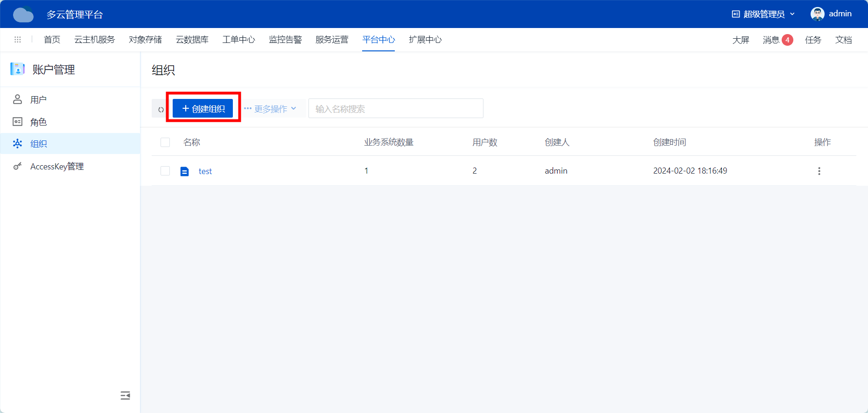The height and width of the screenshot is (413, 868).
Task: Open the 更多操作 dropdown
Action: (x=270, y=109)
